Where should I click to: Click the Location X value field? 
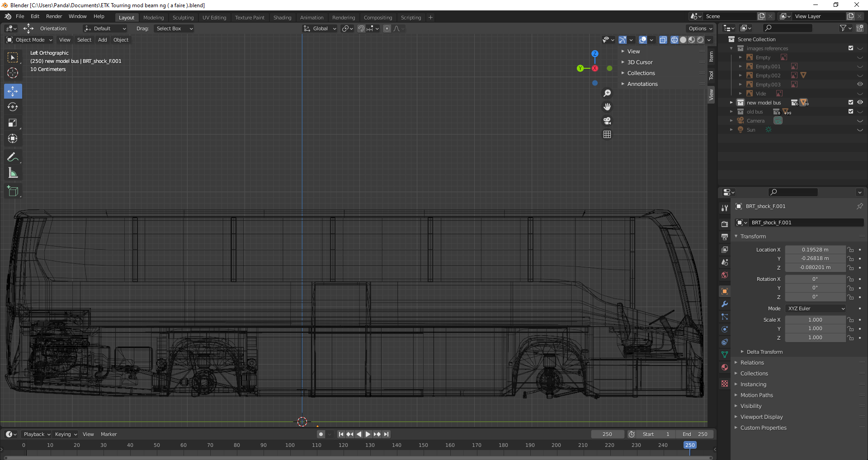pos(815,250)
